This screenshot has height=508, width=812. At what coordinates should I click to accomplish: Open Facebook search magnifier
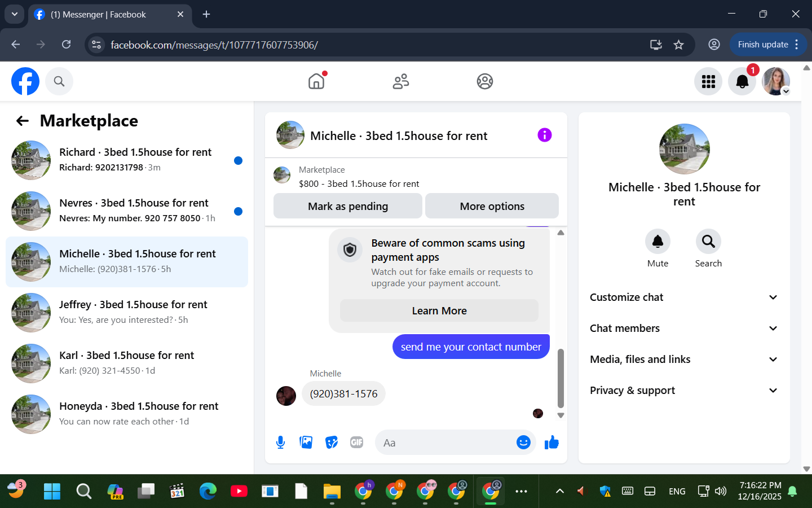pos(59,81)
